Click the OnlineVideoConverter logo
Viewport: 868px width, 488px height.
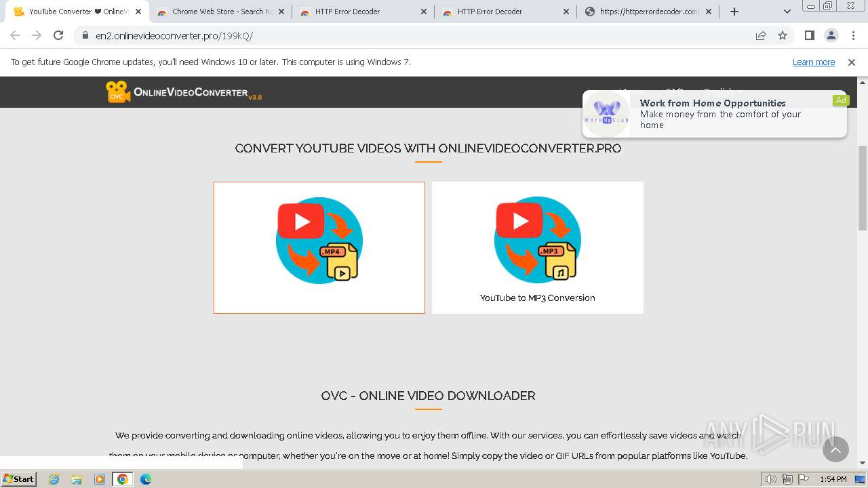click(184, 92)
